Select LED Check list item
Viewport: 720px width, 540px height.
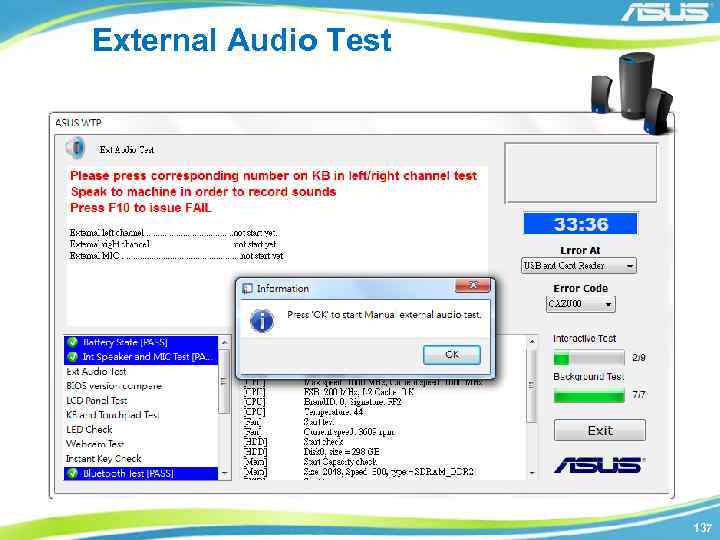tap(141, 430)
